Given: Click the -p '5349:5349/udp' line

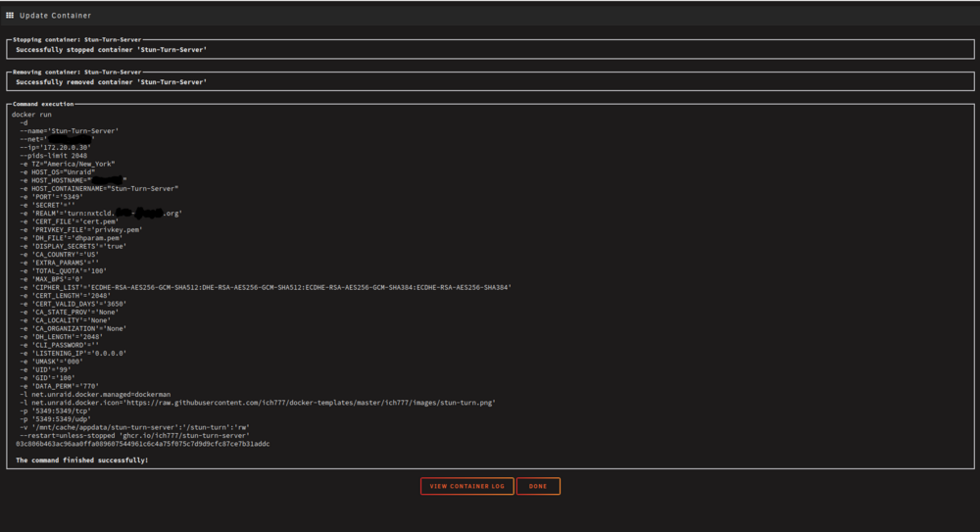Looking at the screenshot, I should point(55,419).
